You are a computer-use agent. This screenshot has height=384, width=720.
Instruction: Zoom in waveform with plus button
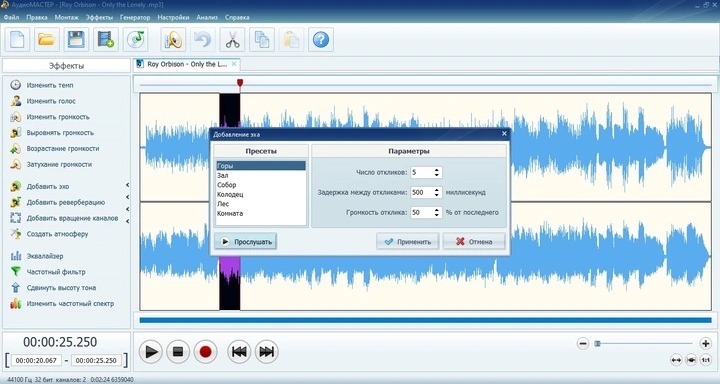point(705,343)
